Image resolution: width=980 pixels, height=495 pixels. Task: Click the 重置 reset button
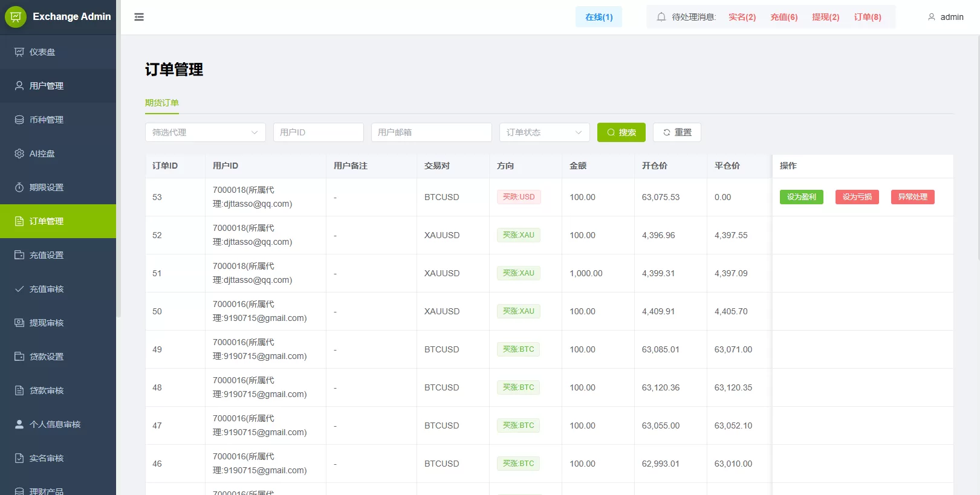point(677,132)
